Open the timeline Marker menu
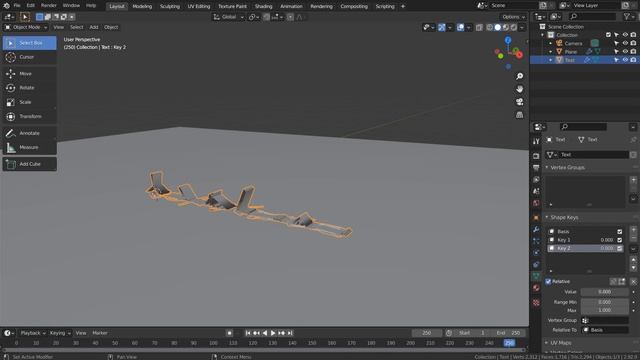640x360 pixels. pos(100,333)
